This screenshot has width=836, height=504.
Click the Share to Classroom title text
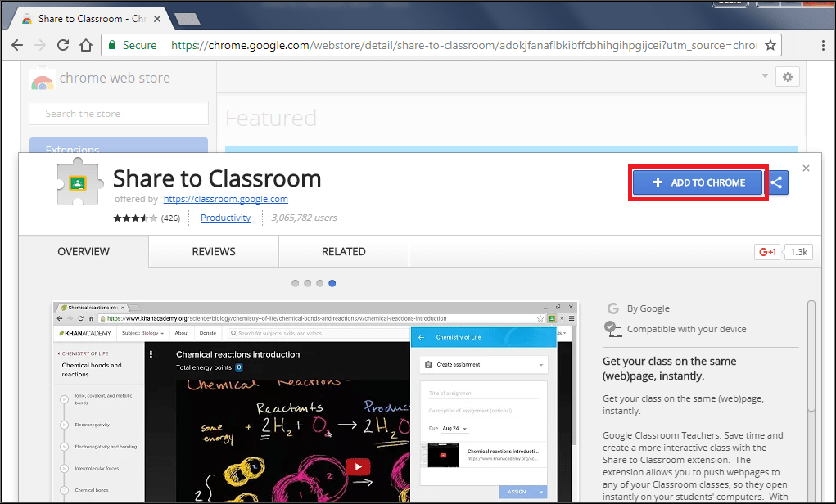217,178
